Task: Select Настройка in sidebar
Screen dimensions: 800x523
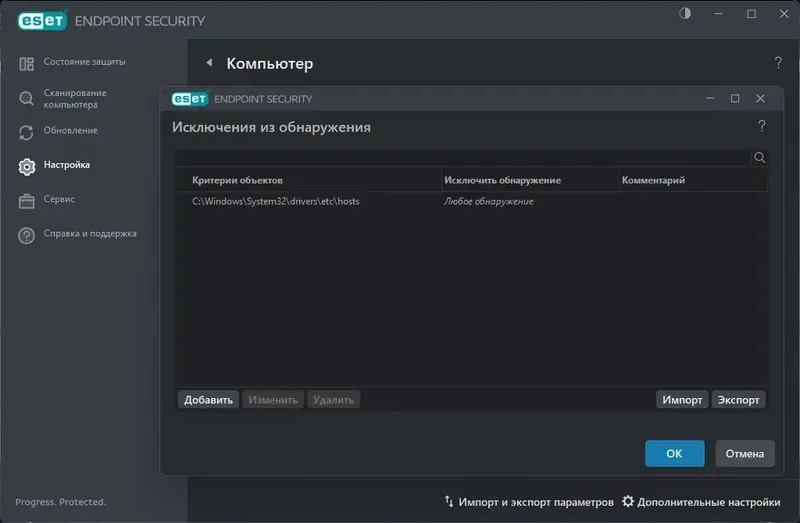Action: click(66, 165)
